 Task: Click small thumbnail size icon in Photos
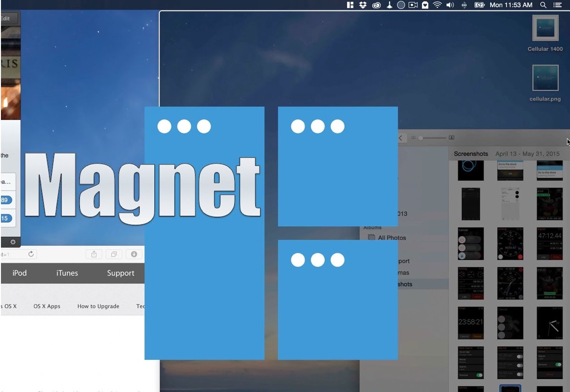(413, 138)
